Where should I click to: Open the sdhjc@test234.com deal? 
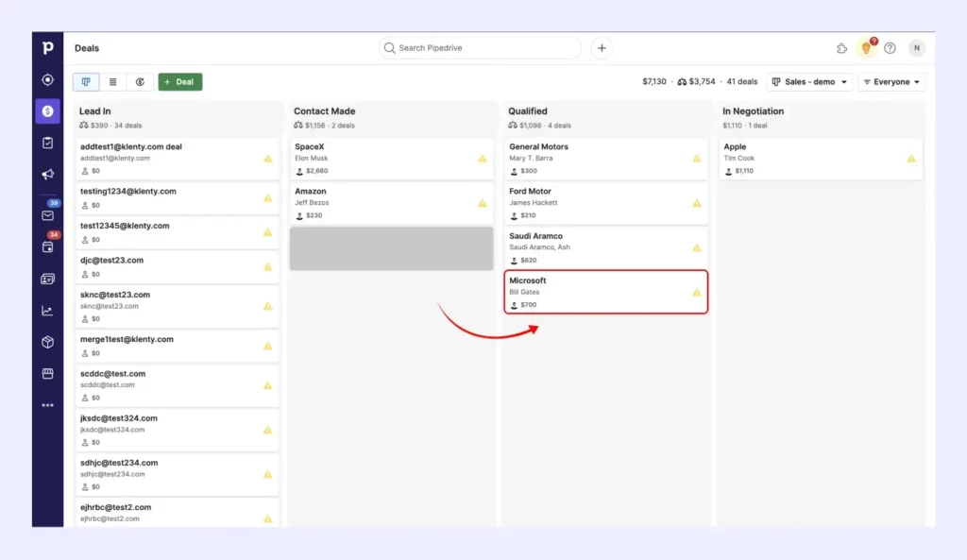[177, 474]
